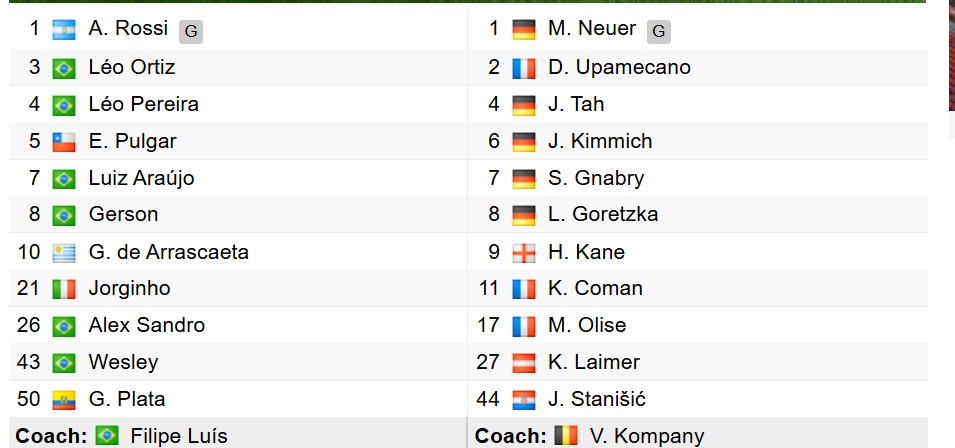Select the Wesley row, number 43

click(x=238, y=362)
